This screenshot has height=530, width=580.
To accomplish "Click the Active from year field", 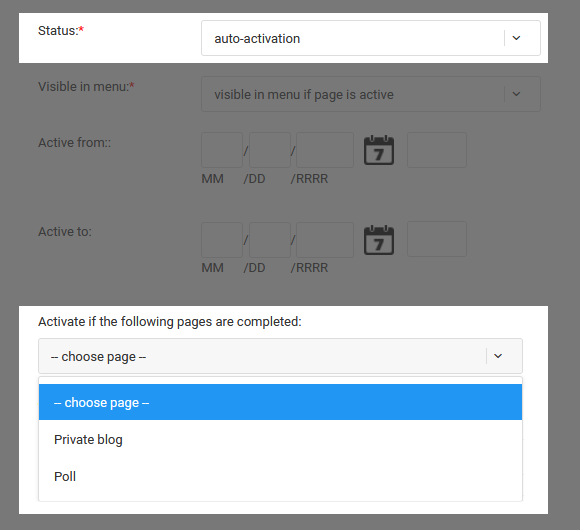I will 325,150.
